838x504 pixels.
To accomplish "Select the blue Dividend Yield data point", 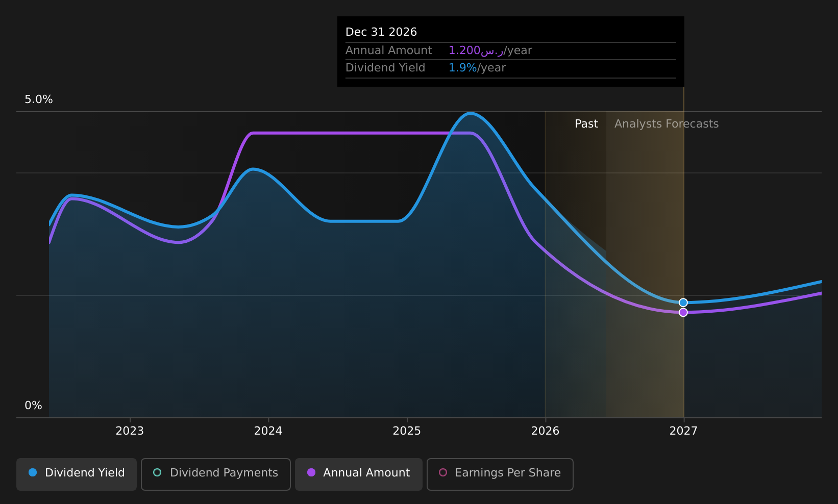I will tap(683, 303).
